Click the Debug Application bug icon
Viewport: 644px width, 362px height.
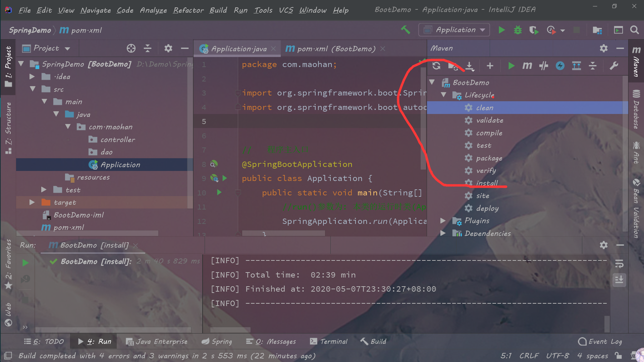point(518,30)
